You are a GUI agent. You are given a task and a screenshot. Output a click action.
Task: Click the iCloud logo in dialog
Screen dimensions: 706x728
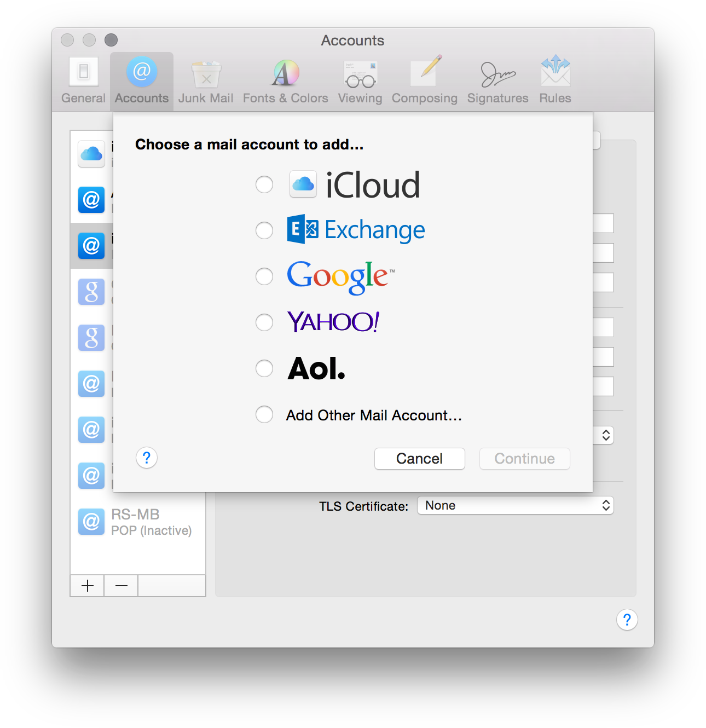tap(355, 184)
